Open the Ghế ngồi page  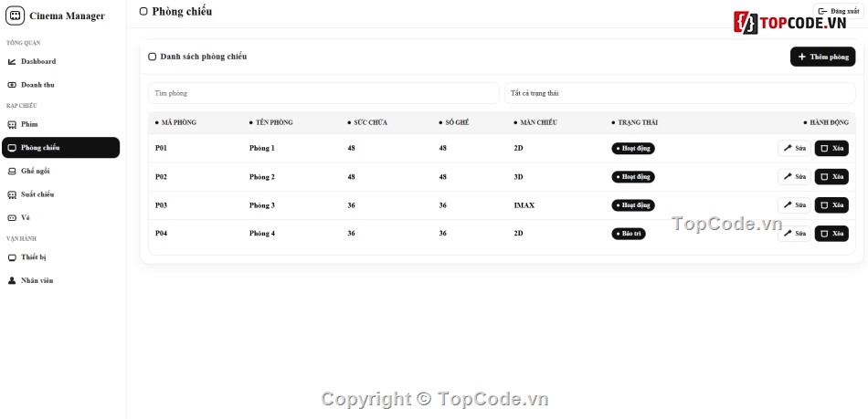pyautogui.click(x=61, y=172)
